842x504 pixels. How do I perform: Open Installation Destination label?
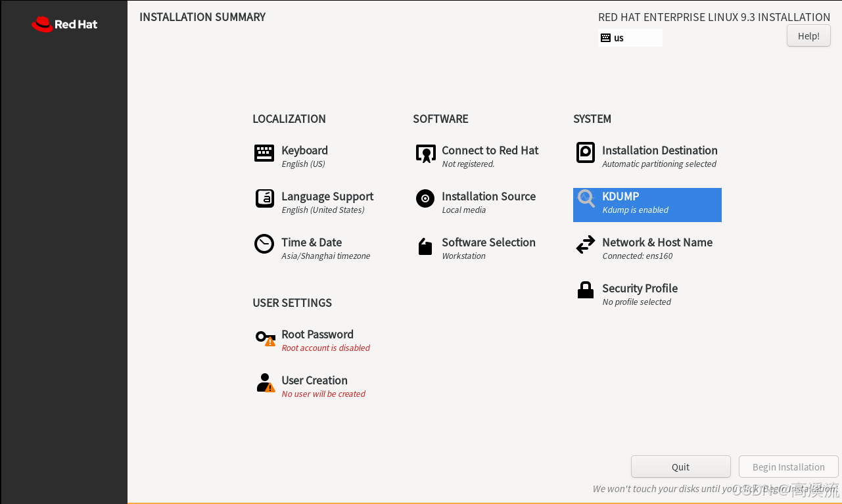point(660,150)
